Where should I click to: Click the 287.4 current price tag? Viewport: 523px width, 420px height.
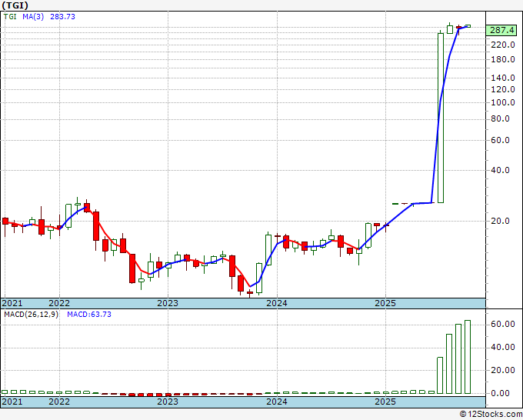(501, 30)
